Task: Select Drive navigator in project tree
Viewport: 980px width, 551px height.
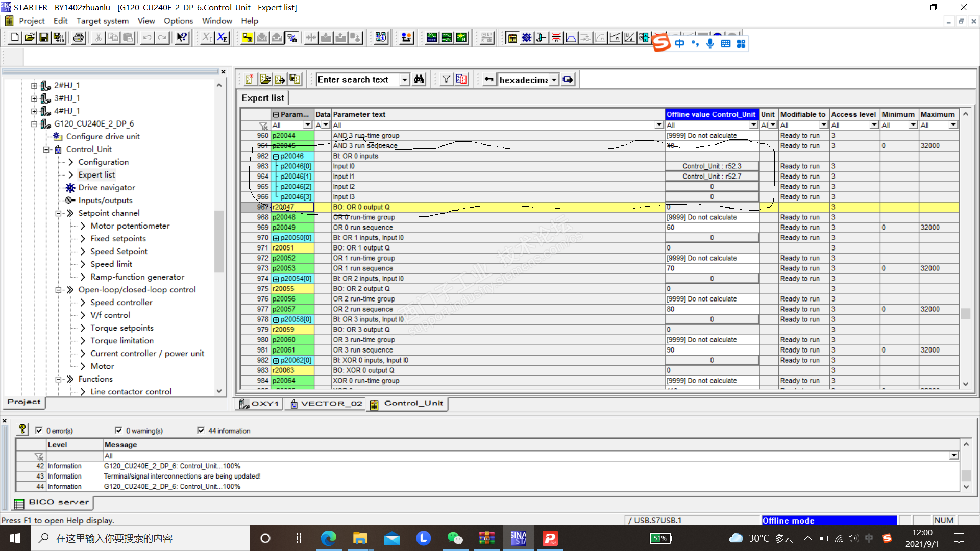Action: (x=107, y=187)
